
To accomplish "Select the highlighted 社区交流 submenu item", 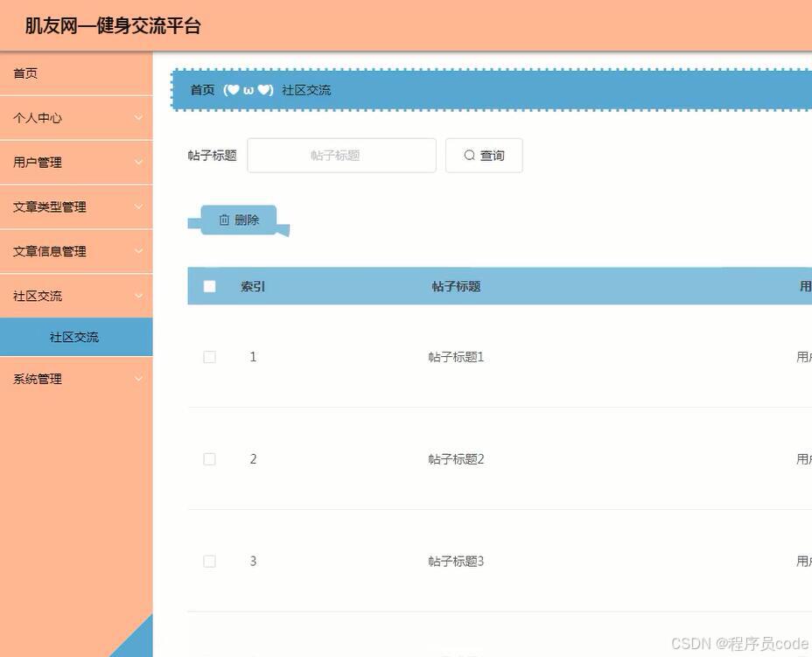I will pyautogui.click(x=76, y=337).
